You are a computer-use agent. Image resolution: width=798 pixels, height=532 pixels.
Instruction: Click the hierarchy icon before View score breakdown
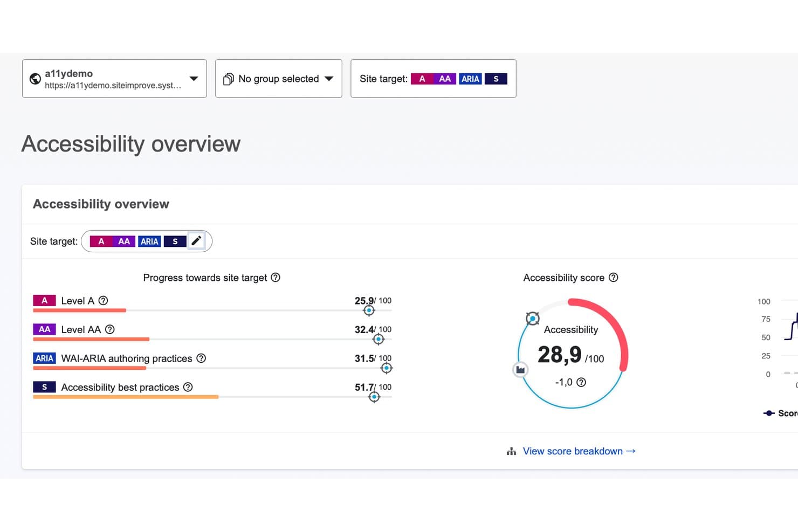(x=511, y=451)
